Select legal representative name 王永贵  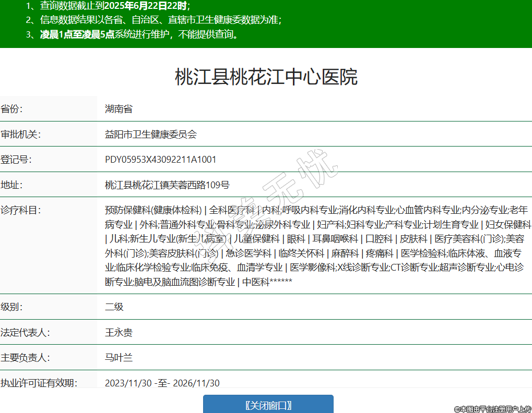click(119, 332)
